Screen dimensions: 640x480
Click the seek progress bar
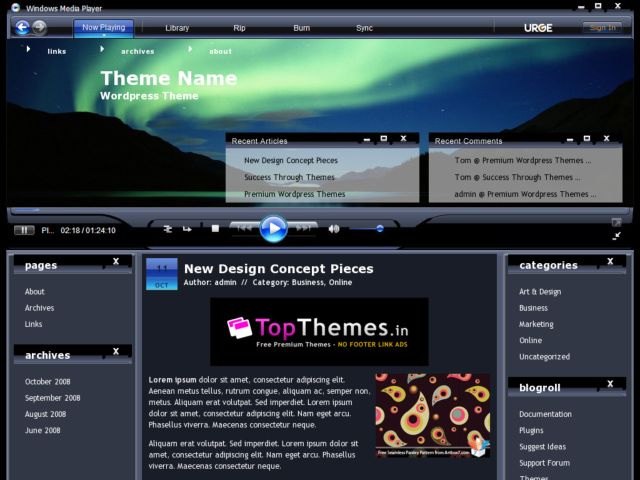coord(320,211)
